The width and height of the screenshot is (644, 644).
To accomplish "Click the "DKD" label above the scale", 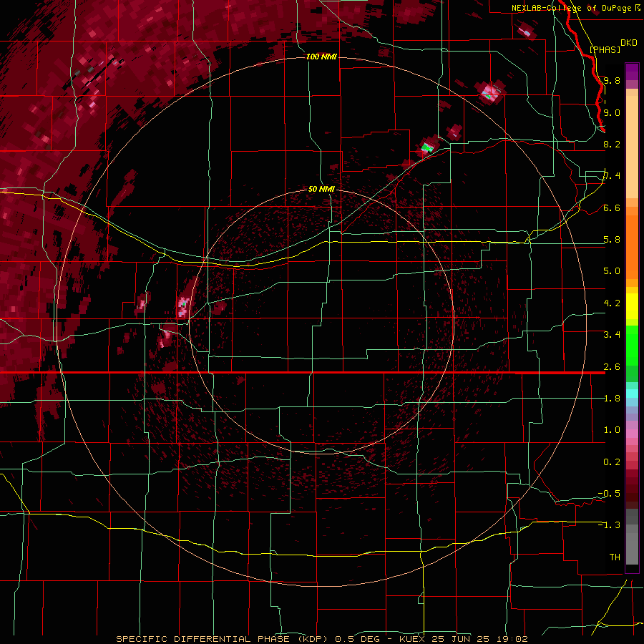I will 629,43.
